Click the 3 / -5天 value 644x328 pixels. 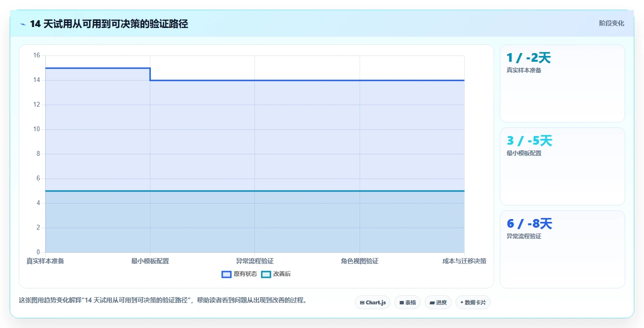(529, 141)
